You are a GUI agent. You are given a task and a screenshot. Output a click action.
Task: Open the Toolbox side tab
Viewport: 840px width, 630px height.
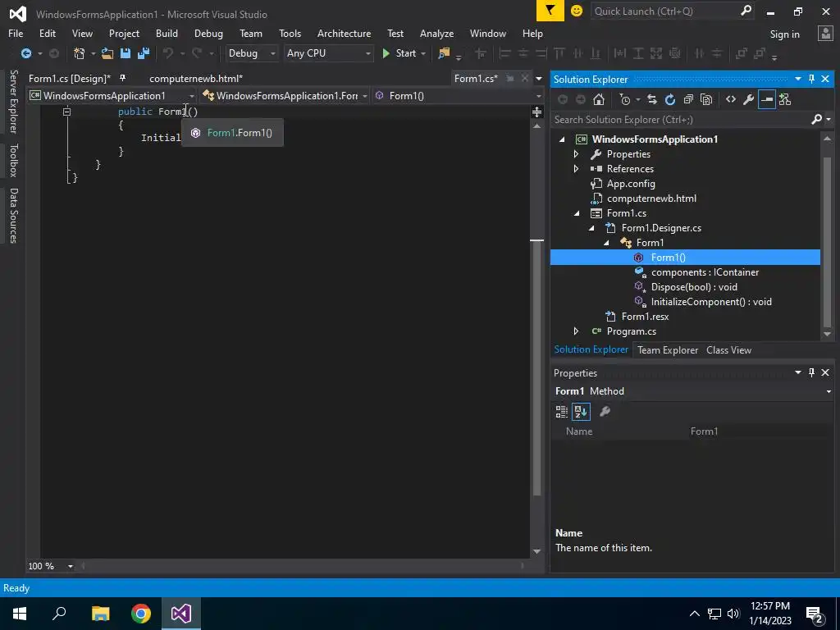[13, 160]
